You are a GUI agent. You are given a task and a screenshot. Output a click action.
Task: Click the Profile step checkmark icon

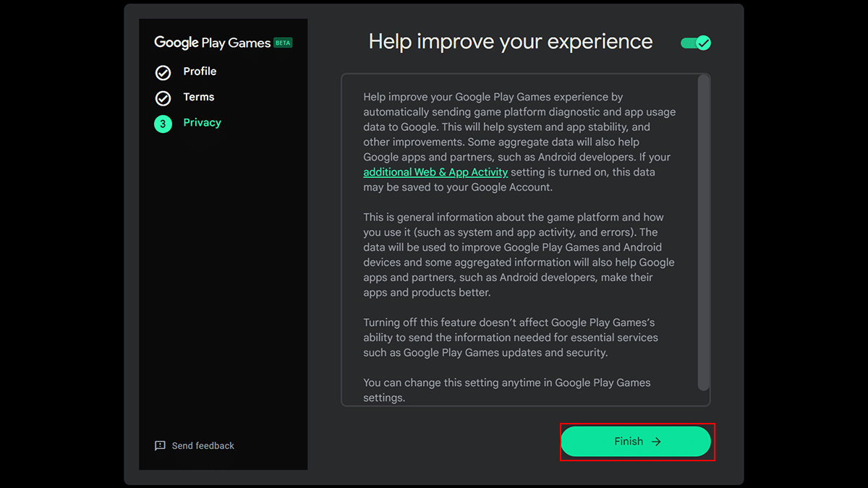tap(163, 72)
